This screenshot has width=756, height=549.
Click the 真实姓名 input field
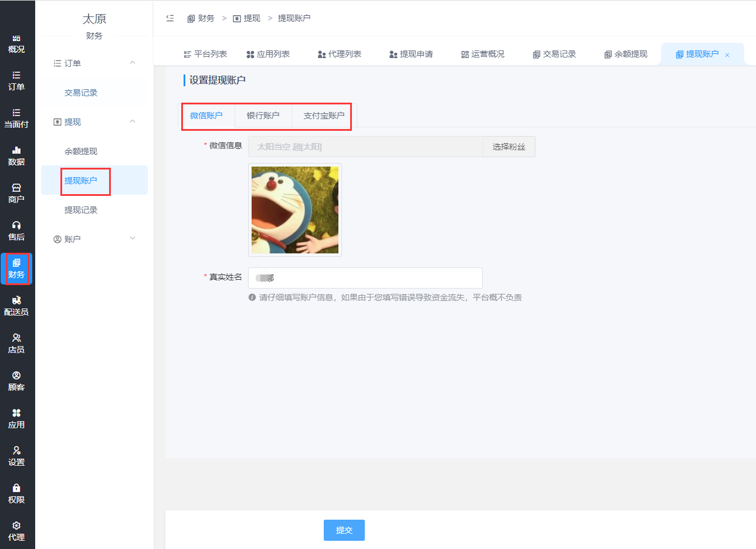[365, 278]
